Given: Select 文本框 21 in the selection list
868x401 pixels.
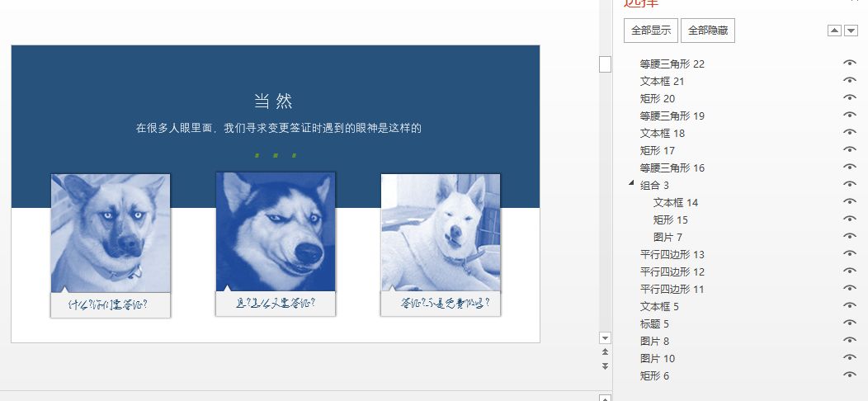Looking at the screenshot, I should (x=662, y=82).
